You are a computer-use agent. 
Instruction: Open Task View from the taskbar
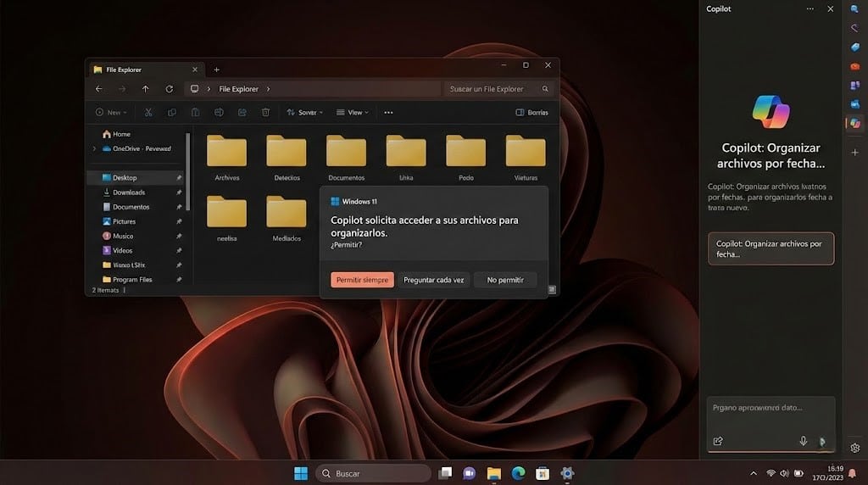(445, 473)
